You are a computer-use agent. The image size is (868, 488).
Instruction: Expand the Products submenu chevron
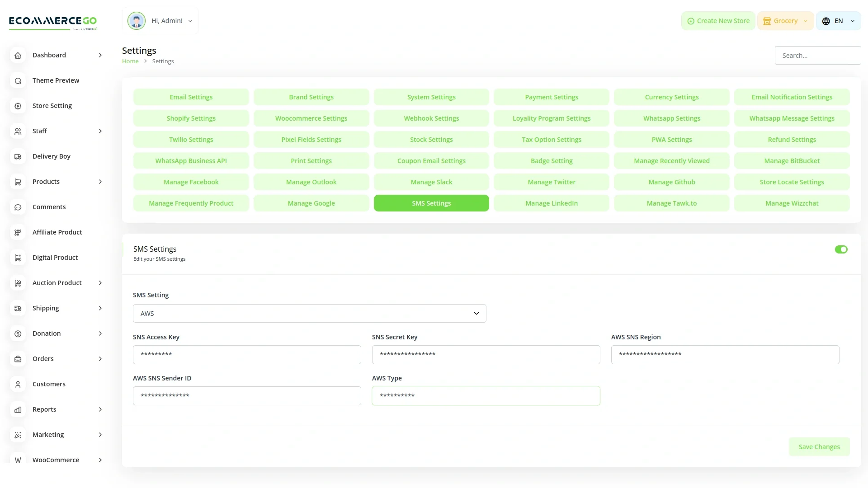tap(100, 182)
